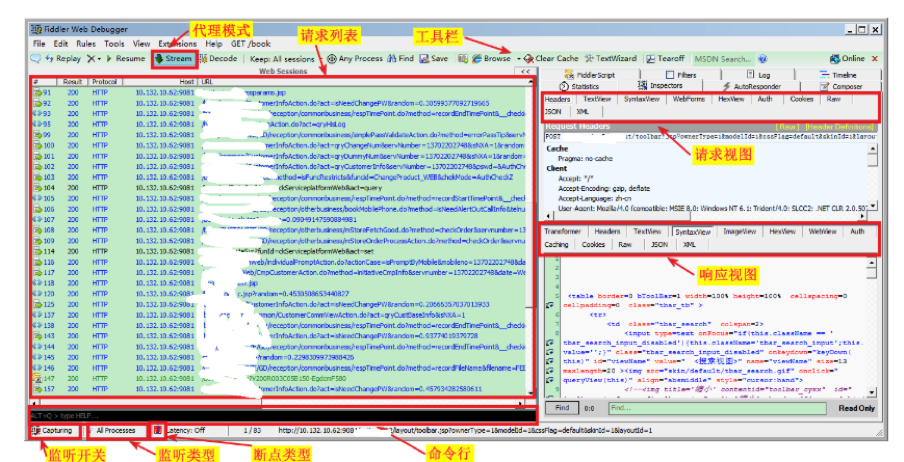
Task: Click the Clear Cache toolbar icon
Action: [x=529, y=58]
